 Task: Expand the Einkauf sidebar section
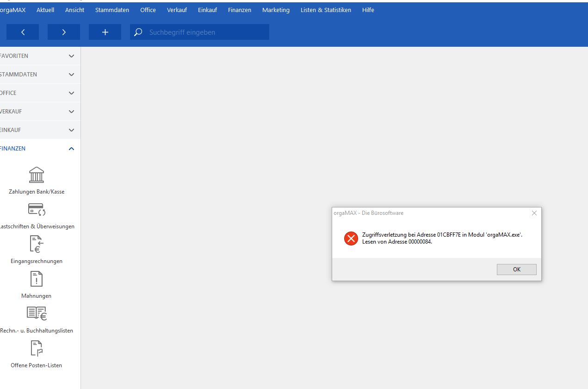coord(40,130)
